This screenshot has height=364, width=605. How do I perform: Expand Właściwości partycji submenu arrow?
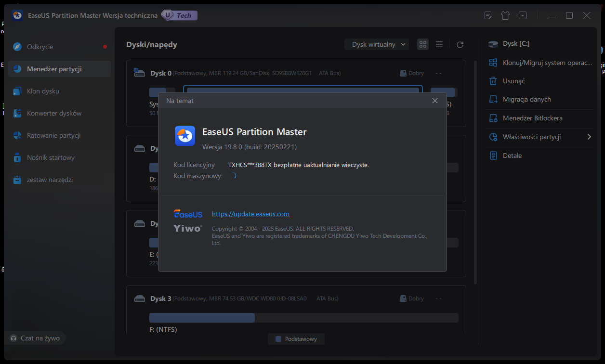(x=589, y=137)
